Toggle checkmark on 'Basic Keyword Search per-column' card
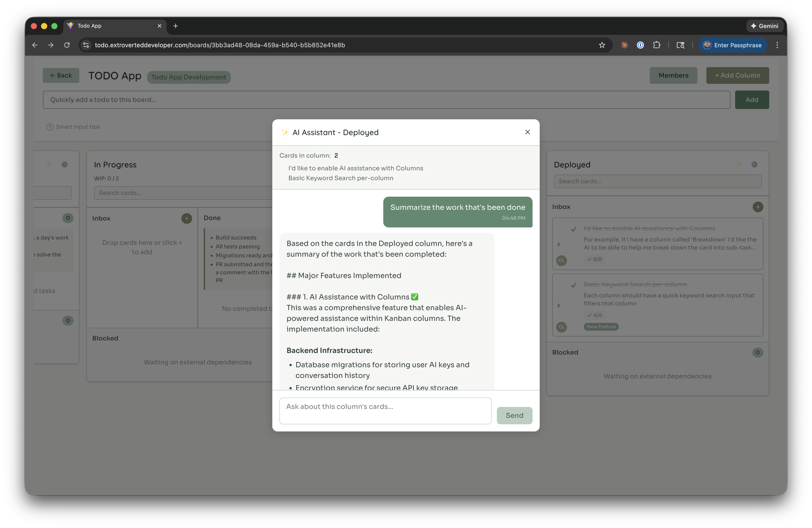The height and width of the screenshot is (528, 812). pos(574,285)
